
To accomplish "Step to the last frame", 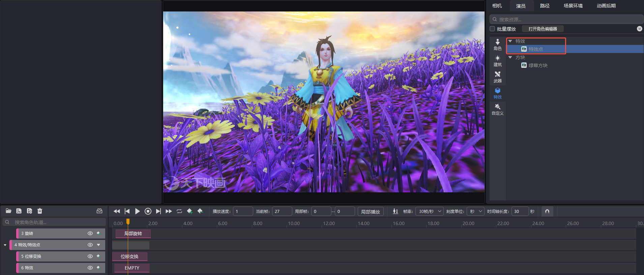I will pos(158,211).
